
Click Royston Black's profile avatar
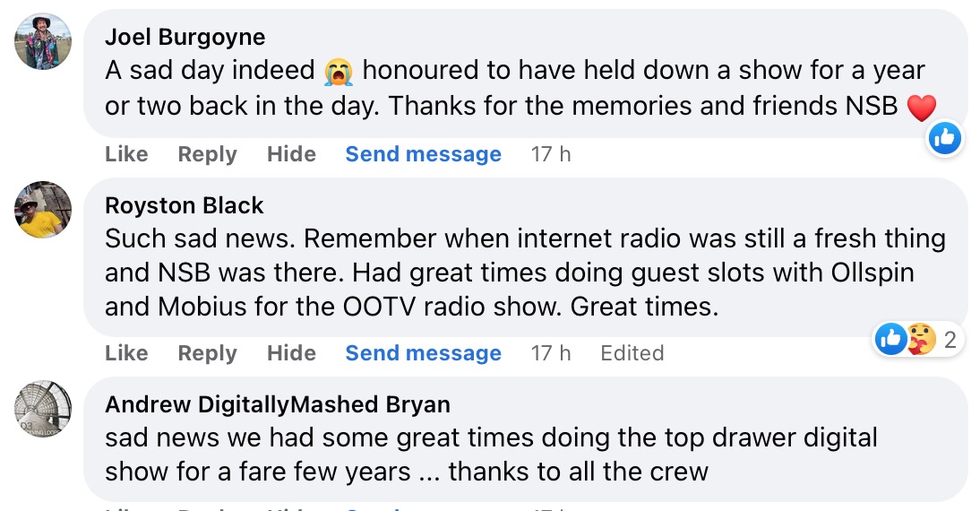[43, 210]
